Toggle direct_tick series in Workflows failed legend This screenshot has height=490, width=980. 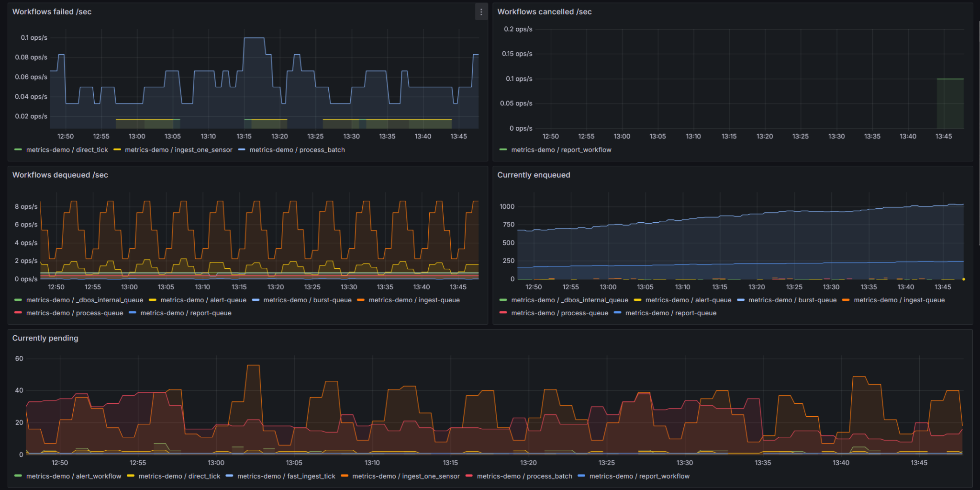pos(67,150)
